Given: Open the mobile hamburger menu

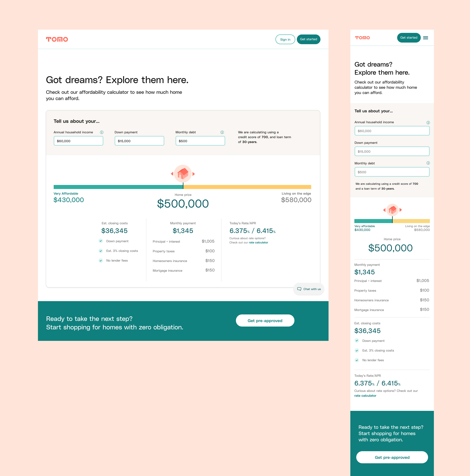Looking at the screenshot, I should (x=426, y=38).
